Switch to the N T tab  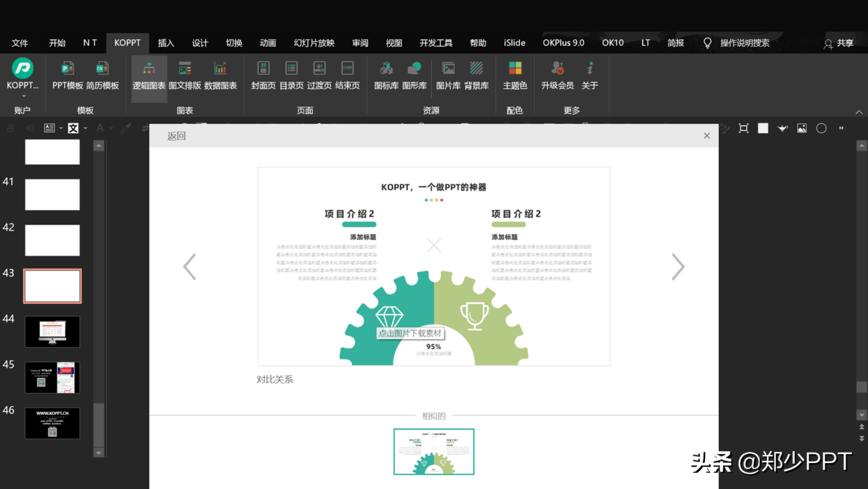[90, 43]
